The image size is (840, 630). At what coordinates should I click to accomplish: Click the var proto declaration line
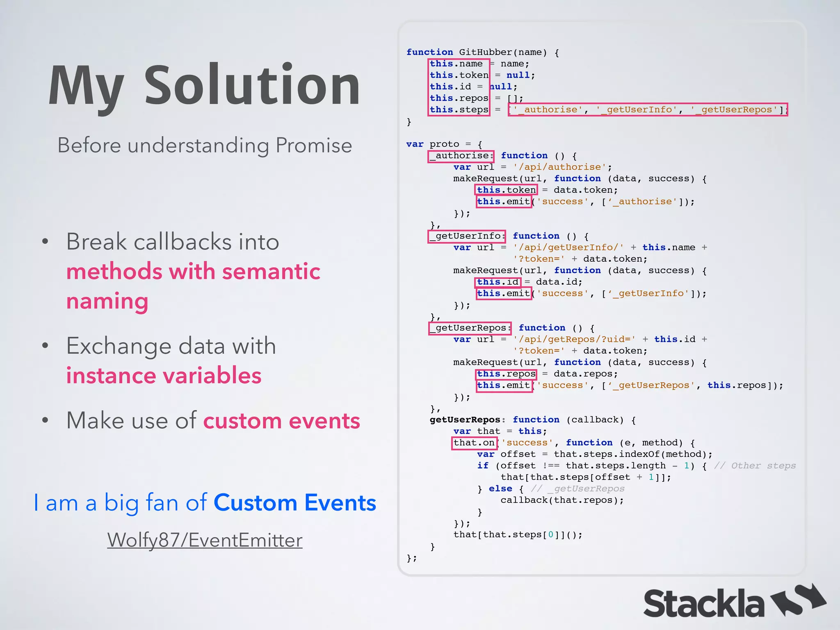(x=444, y=144)
